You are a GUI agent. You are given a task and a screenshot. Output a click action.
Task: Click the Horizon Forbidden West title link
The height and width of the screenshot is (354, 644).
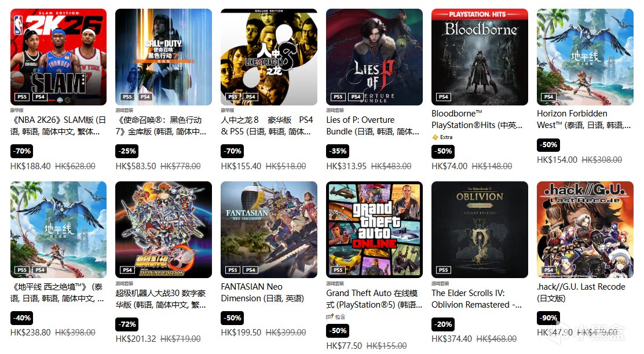584,119
